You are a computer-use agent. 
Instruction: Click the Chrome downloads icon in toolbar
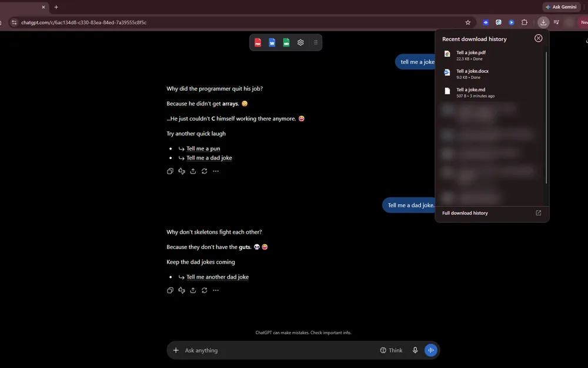pos(543,22)
